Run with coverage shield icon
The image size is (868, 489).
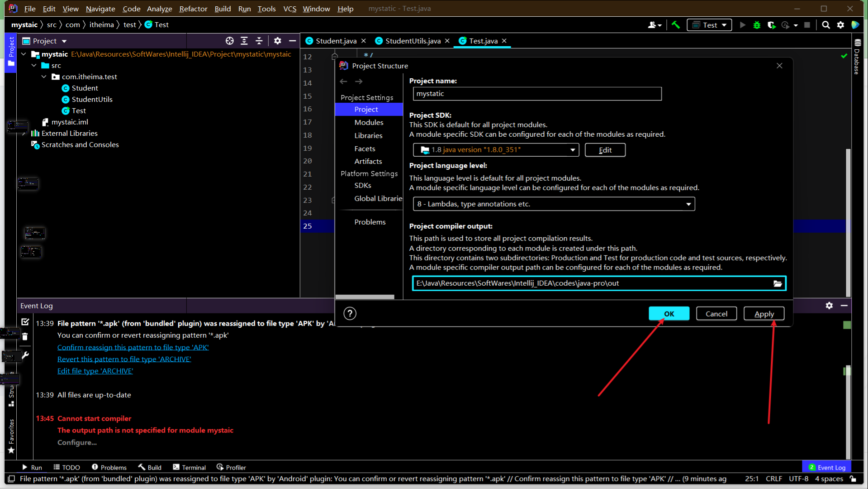coord(772,25)
